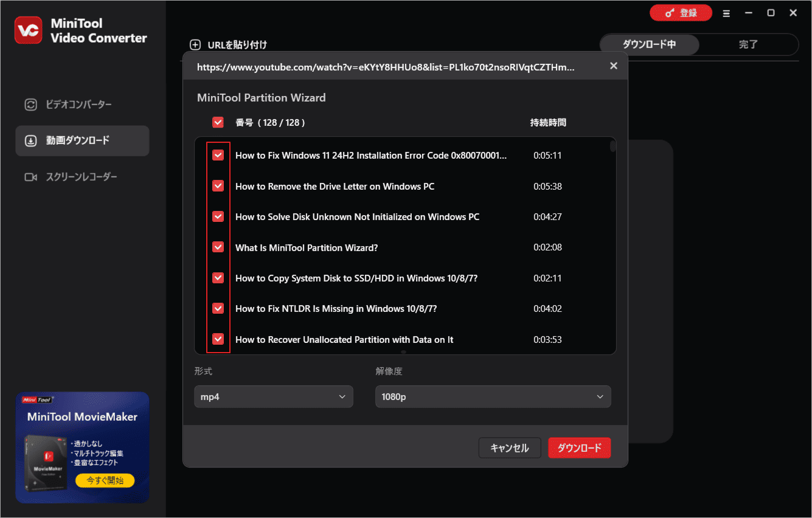Click the MiniTool Video Converter logo icon
The image size is (812, 518).
29,30
